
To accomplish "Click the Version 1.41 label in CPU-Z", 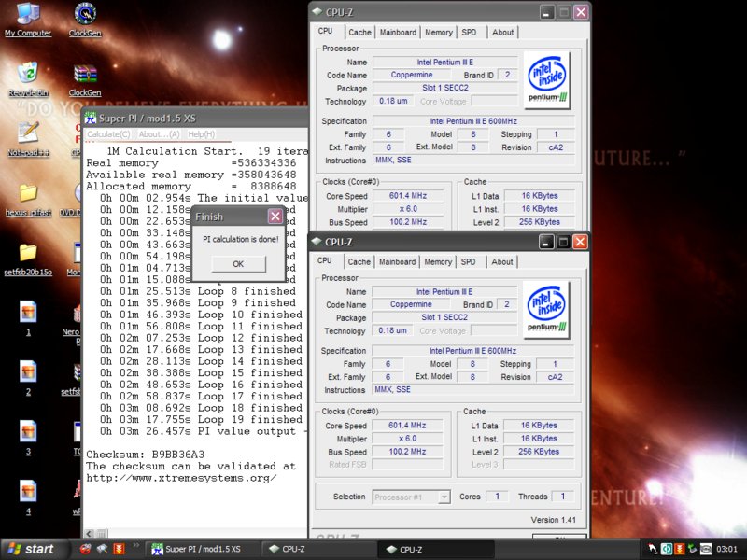I will tap(553, 520).
